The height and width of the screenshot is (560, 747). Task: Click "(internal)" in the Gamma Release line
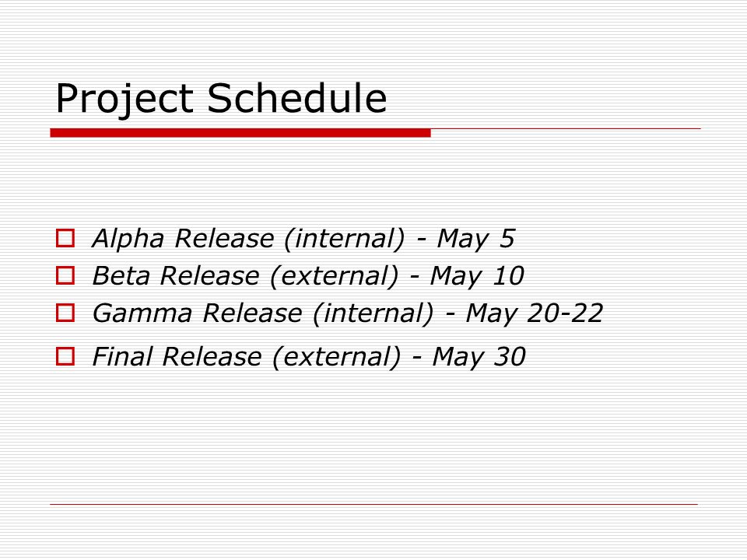point(373,313)
